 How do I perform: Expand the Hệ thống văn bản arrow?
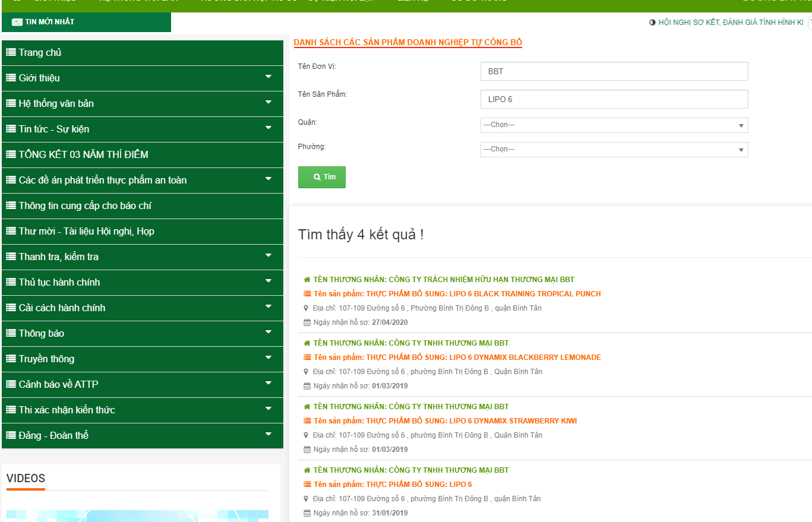click(268, 102)
